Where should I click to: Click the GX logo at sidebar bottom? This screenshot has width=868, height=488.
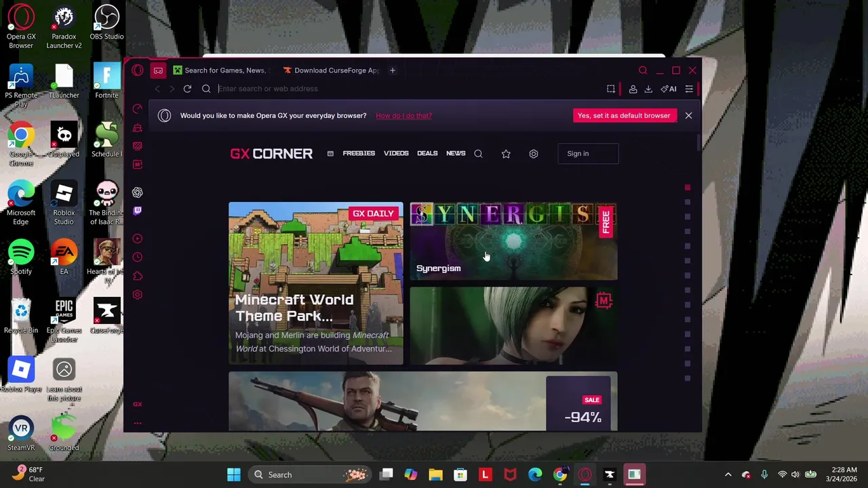tap(138, 405)
